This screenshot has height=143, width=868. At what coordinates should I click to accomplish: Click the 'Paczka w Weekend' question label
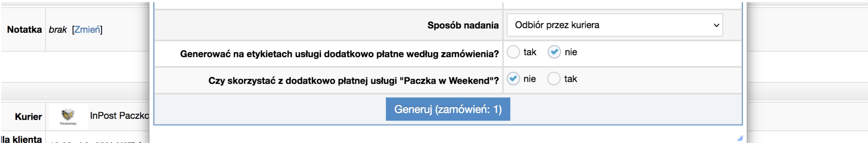pos(353,81)
